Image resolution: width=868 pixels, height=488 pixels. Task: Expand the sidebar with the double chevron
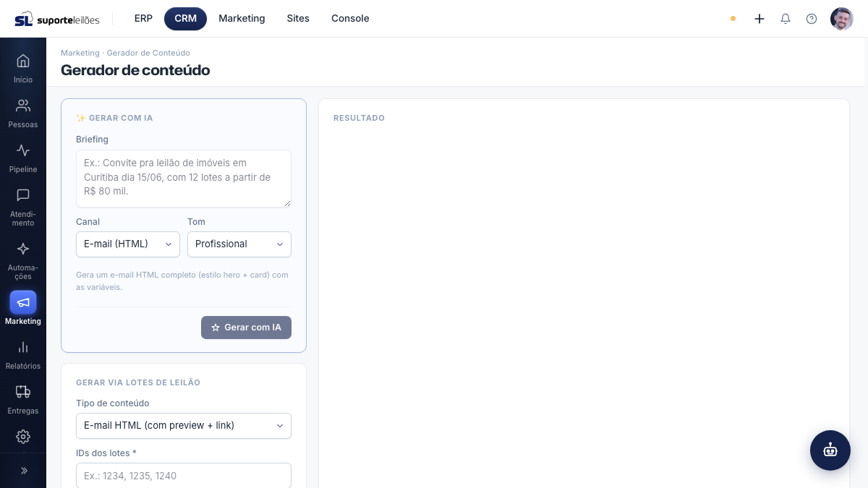click(23, 471)
